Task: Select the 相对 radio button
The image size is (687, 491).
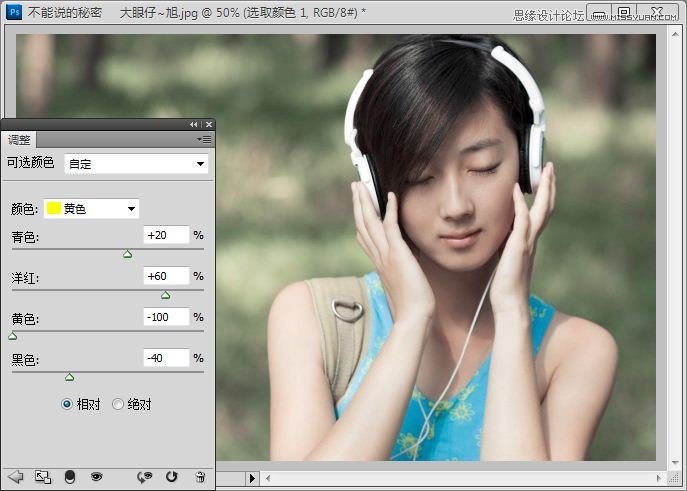Action: 67,404
